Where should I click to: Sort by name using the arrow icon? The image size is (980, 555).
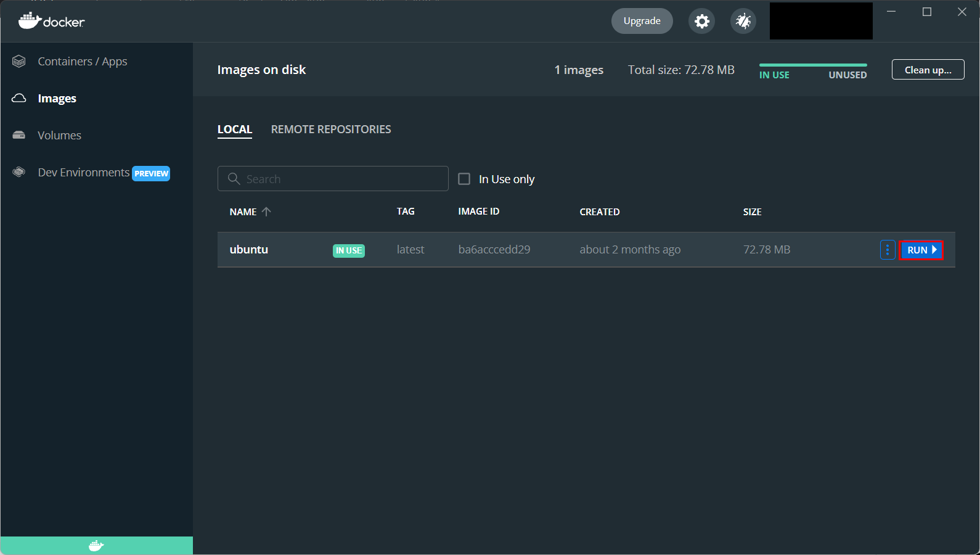pos(266,212)
